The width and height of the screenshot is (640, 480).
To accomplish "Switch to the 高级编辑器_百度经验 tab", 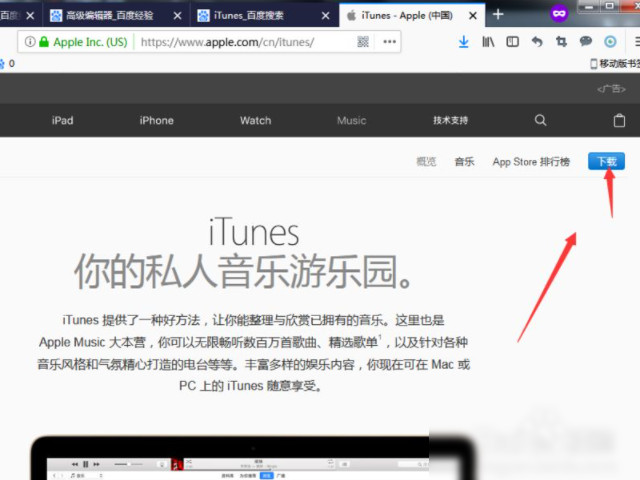I will [x=116, y=16].
